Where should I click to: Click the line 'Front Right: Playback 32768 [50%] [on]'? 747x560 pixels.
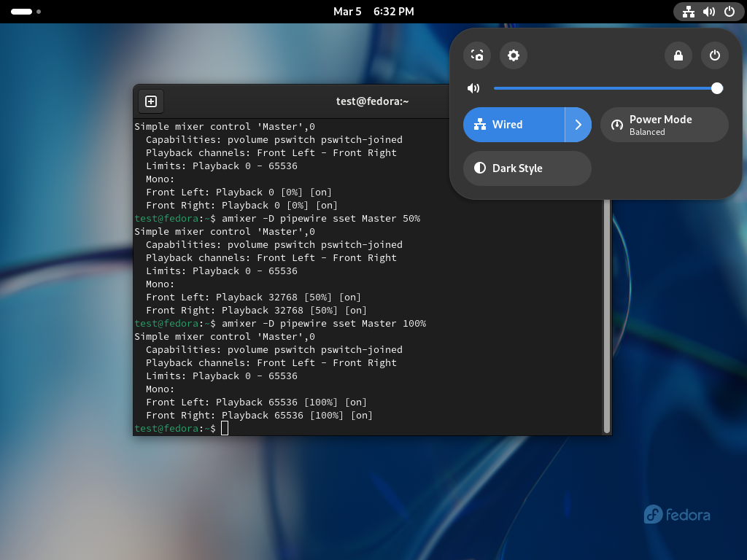click(x=256, y=311)
